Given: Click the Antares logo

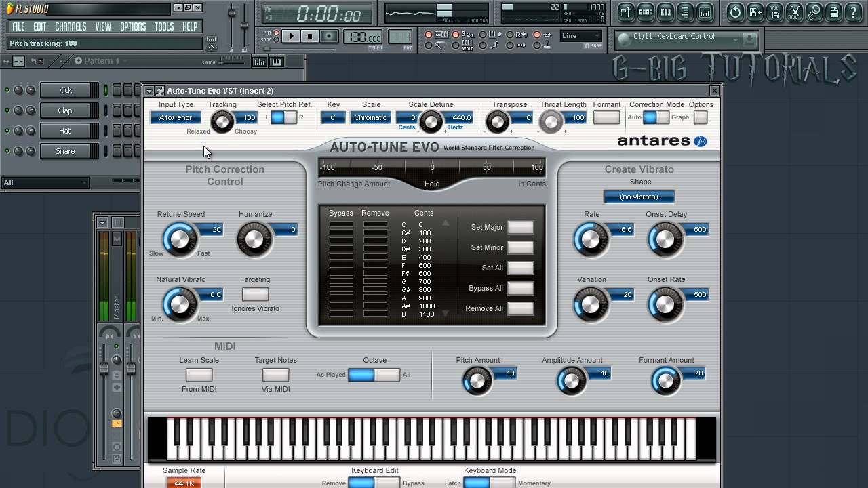Looking at the screenshot, I should pos(662,141).
